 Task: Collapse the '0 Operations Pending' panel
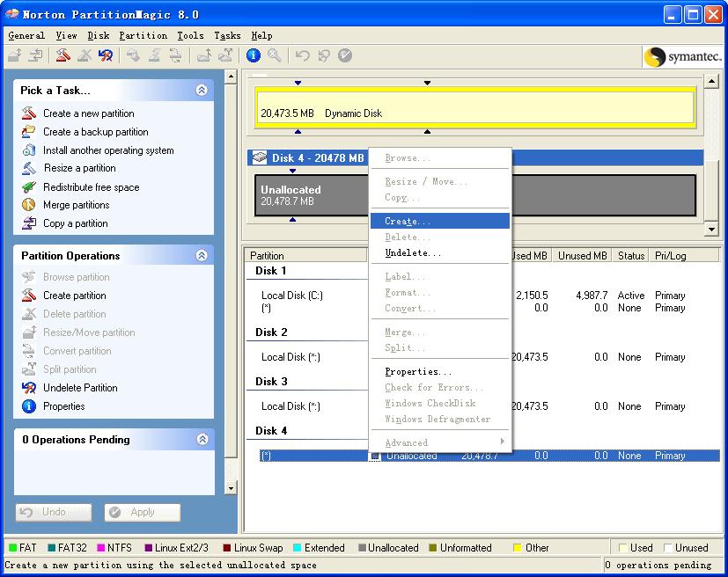coord(202,439)
